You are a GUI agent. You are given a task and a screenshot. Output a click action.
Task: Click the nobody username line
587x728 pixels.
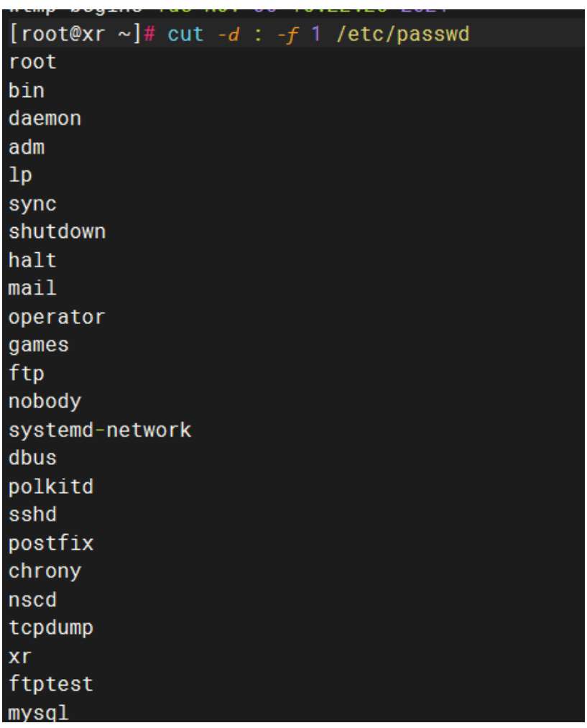point(45,402)
